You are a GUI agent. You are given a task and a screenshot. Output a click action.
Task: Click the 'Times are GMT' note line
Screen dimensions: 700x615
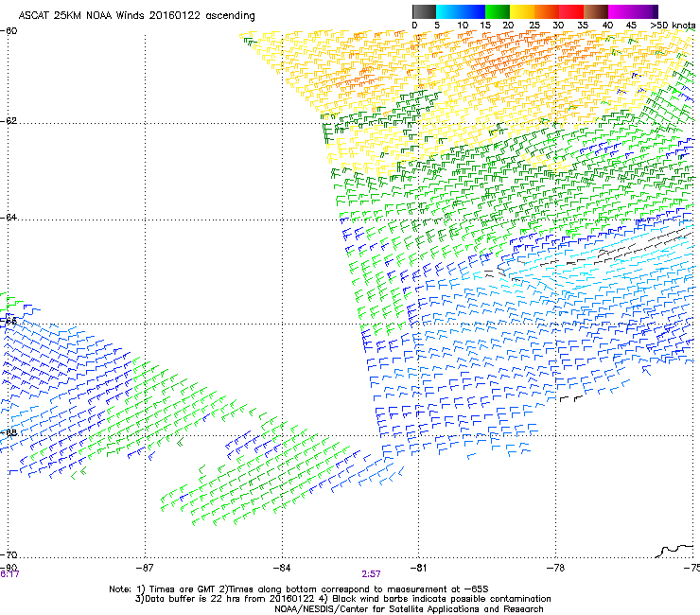[298, 589]
